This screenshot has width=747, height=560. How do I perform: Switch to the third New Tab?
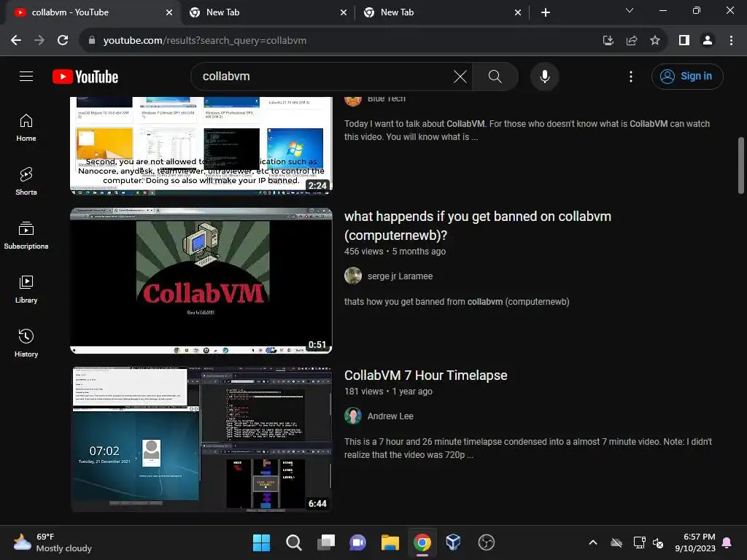click(441, 12)
